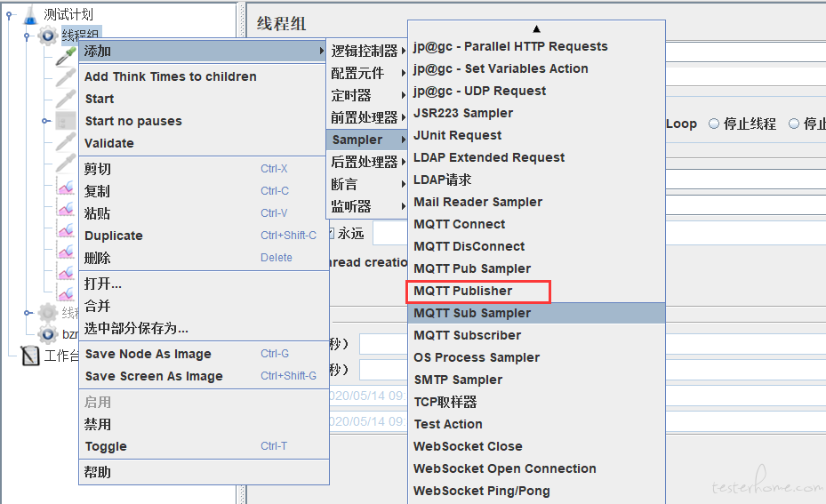Click the bottommost graph listener icon
Image resolution: width=826 pixels, height=504 pixels.
click(66, 292)
